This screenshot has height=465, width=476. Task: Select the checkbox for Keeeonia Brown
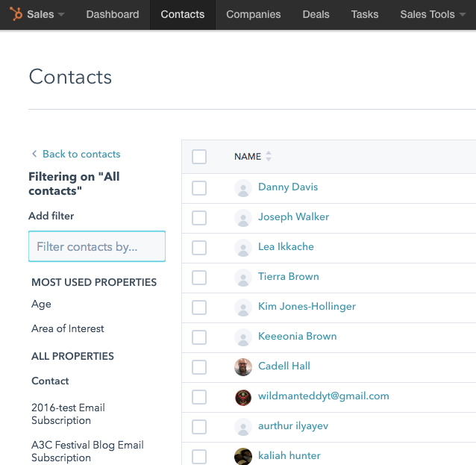[x=199, y=337]
